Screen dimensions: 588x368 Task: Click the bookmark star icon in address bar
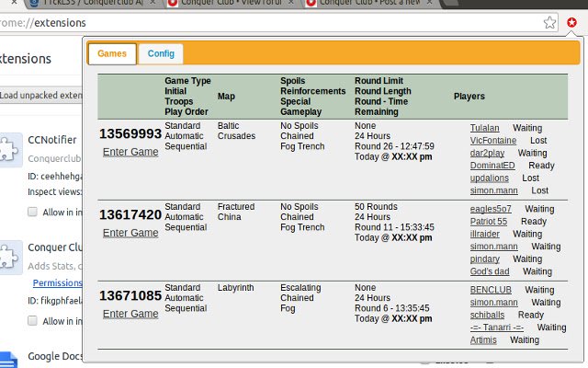click(549, 22)
